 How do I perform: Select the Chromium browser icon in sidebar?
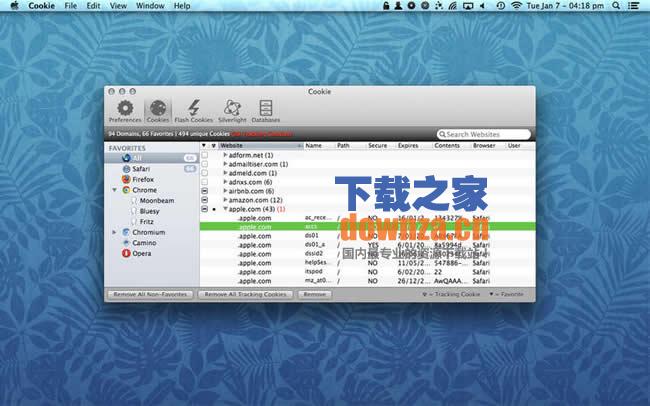click(x=126, y=232)
